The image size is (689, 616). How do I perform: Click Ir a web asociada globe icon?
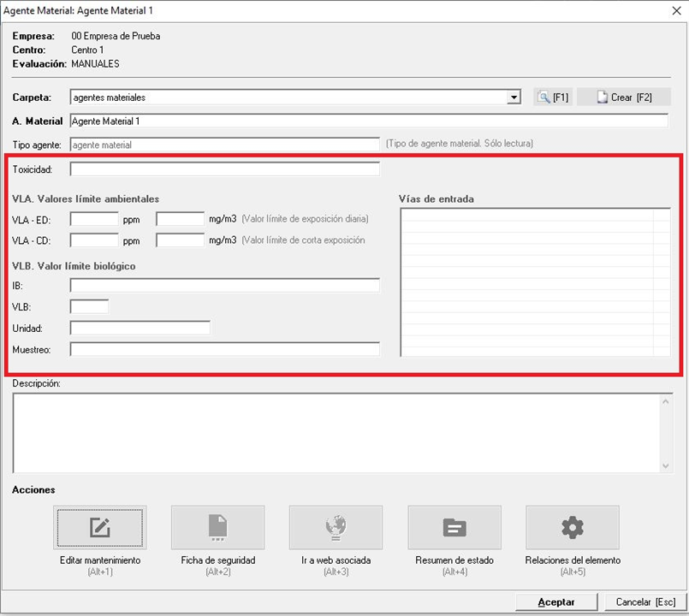click(336, 527)
